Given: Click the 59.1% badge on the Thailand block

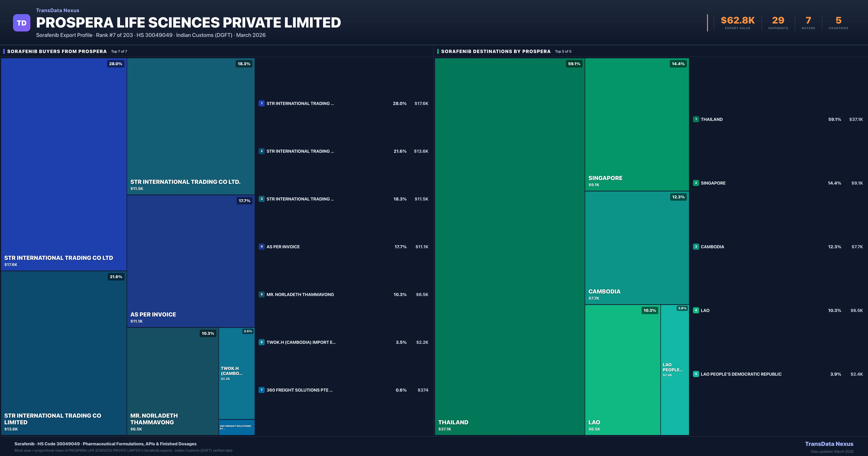Looking at the screenshot, I should 574,64.
